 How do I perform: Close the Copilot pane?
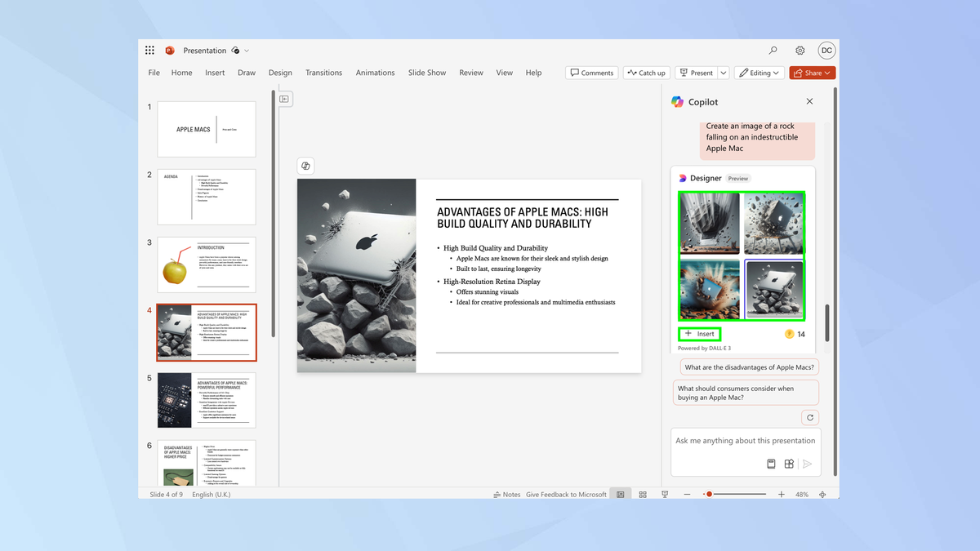809,101
